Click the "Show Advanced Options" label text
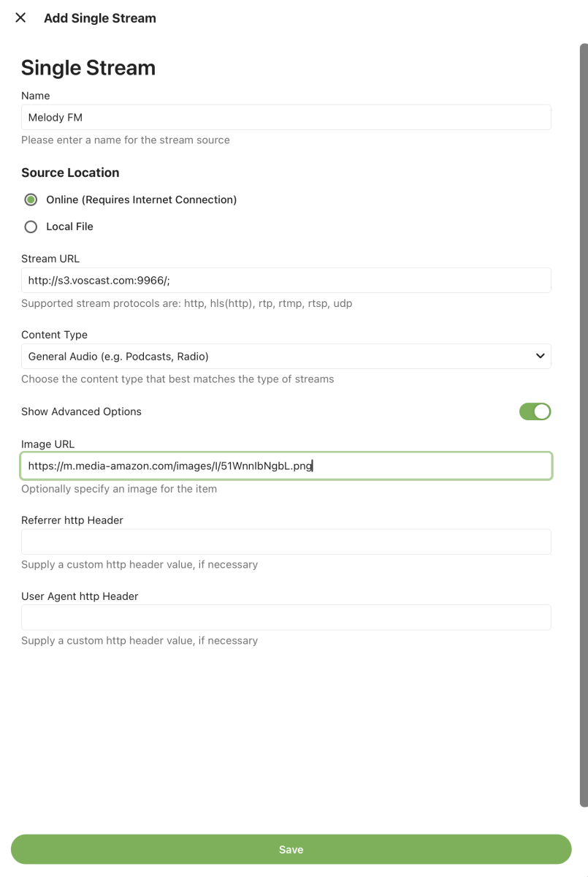588x877 pixels. pos(81,411)
